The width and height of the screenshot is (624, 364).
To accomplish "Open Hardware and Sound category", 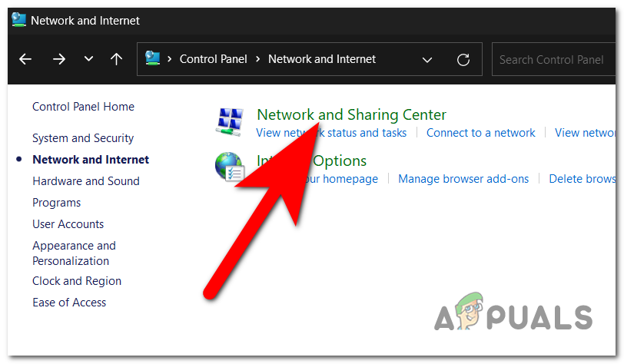I will point(86,181).
